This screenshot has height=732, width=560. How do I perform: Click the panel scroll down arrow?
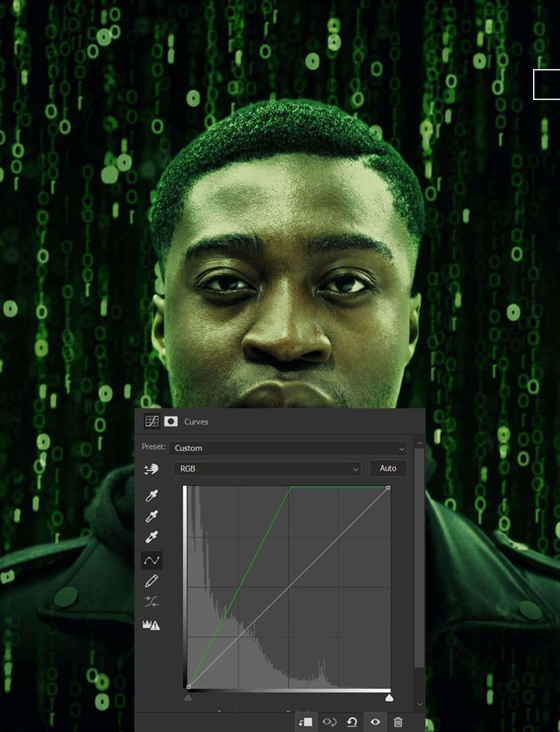(x=420, y=704)
